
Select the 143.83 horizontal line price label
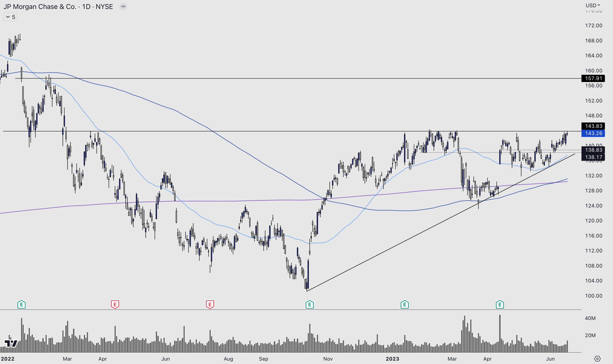coord(593,126)
